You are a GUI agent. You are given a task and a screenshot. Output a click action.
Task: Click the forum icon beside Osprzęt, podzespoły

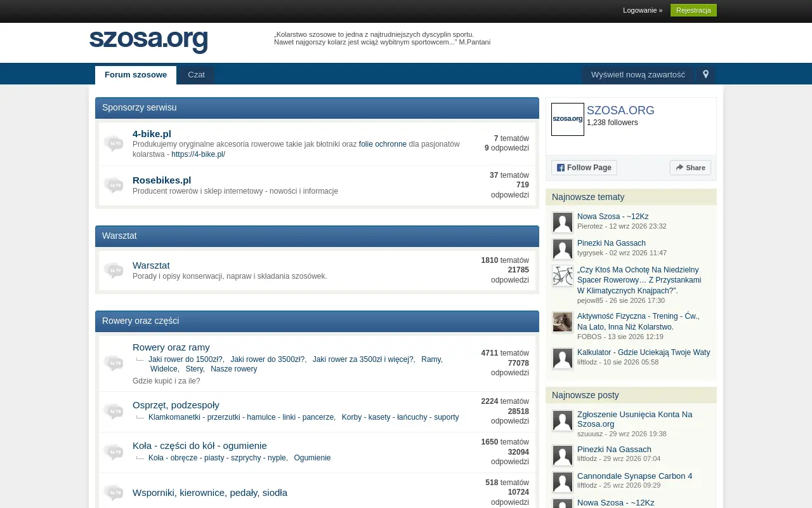click(x=114, y=411)
